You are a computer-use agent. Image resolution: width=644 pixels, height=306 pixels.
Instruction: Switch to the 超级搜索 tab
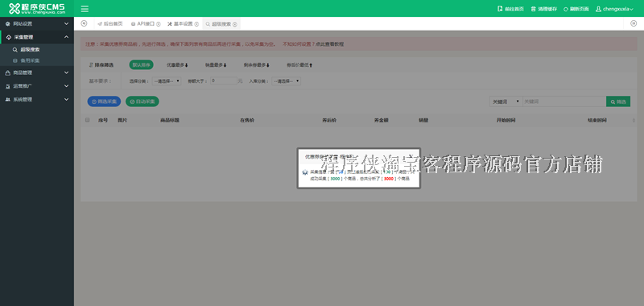(x=218, y=24)
